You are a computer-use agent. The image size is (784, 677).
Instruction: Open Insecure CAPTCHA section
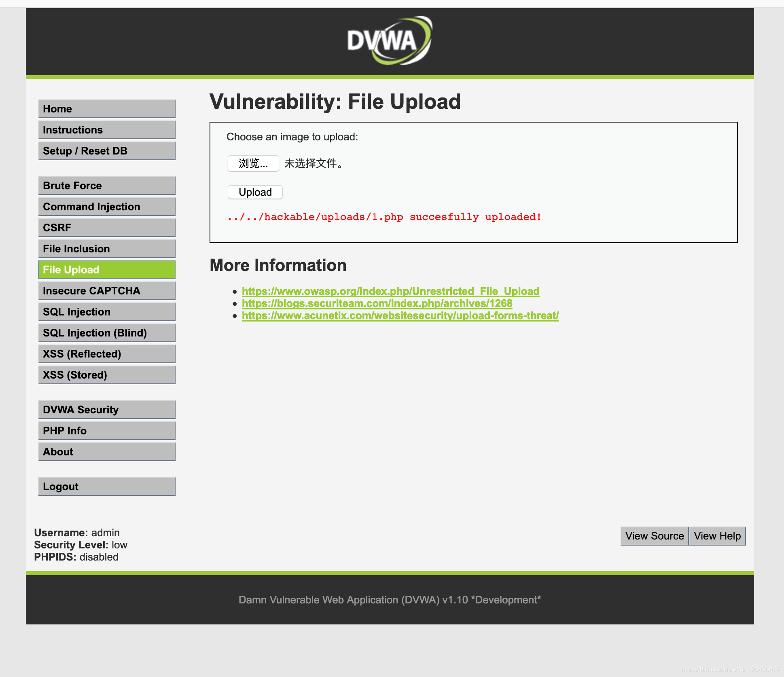pyautogui.click(x=106, y=291)
